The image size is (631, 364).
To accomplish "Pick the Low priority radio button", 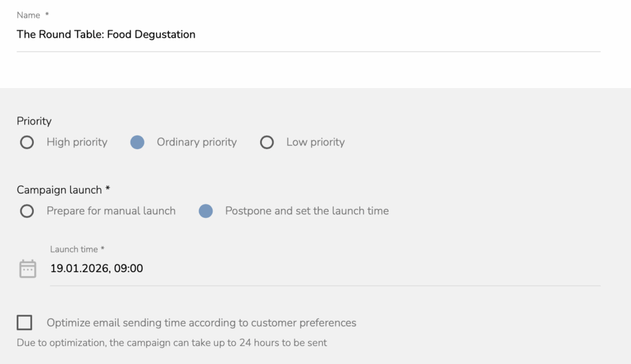I will pos(267,143).
